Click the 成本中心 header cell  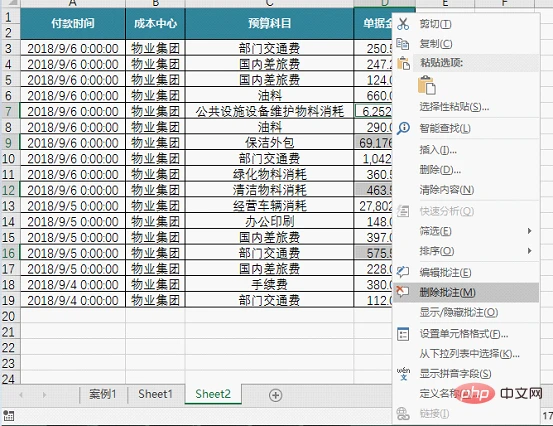155,23
